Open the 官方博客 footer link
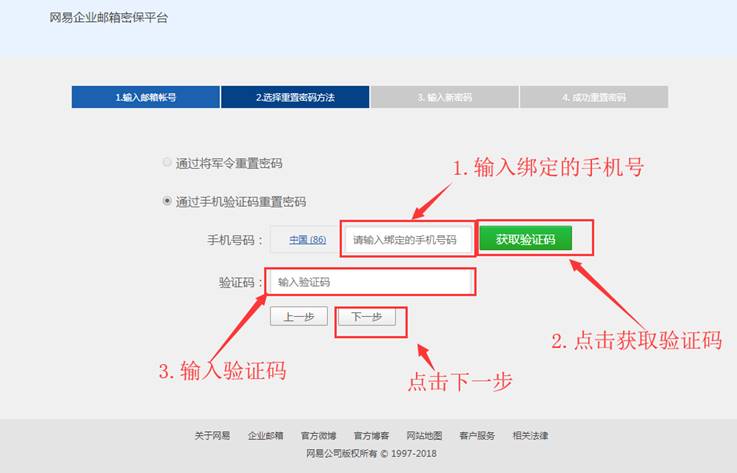This screenshot has width=737, height=473. click(x=371, y=436)
